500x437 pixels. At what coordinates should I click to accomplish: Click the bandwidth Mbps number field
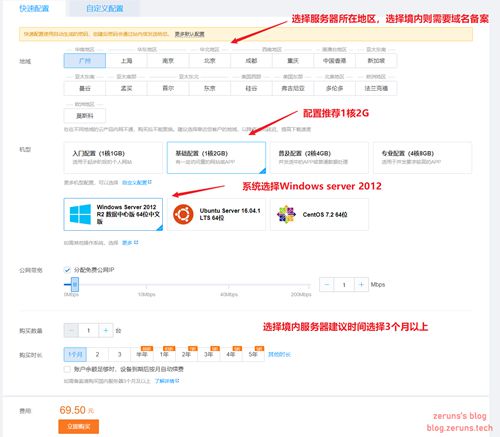point(344,284)
